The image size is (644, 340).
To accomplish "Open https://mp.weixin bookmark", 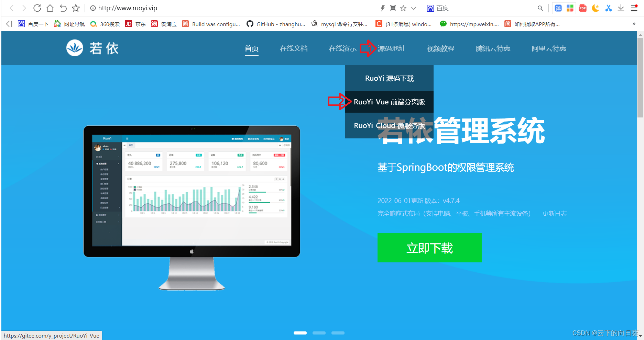I will click(469, 24).
